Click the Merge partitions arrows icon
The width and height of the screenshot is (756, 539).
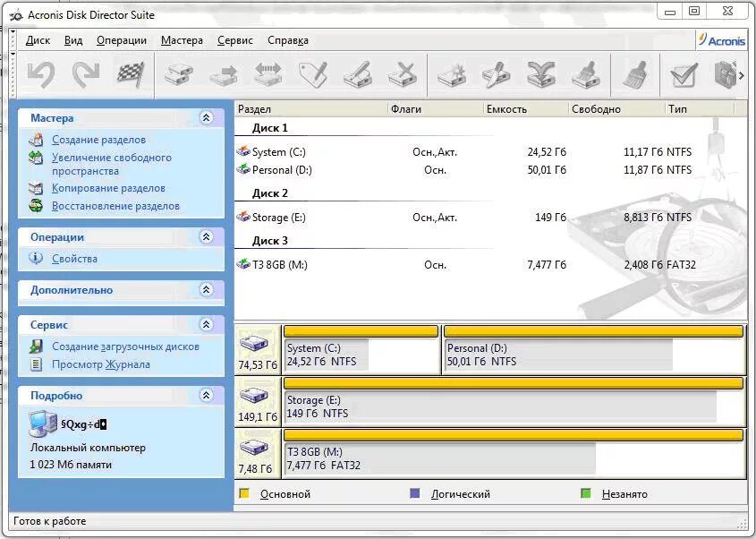point(541,75)
